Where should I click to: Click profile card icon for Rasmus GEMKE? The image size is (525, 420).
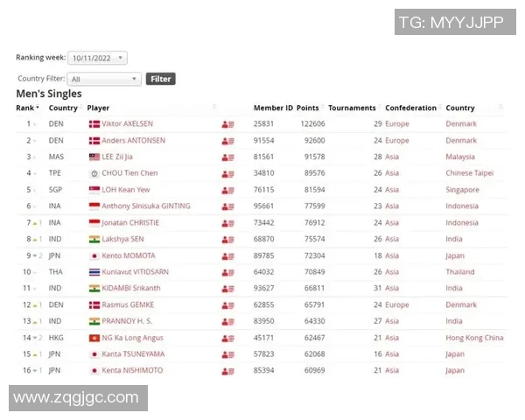227,304
